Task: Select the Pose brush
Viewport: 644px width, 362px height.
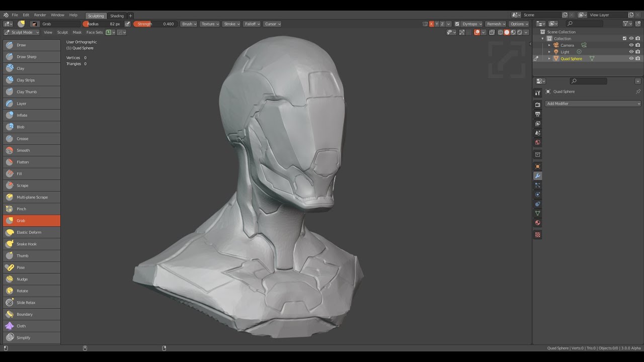Action: (x=32, y=267)
